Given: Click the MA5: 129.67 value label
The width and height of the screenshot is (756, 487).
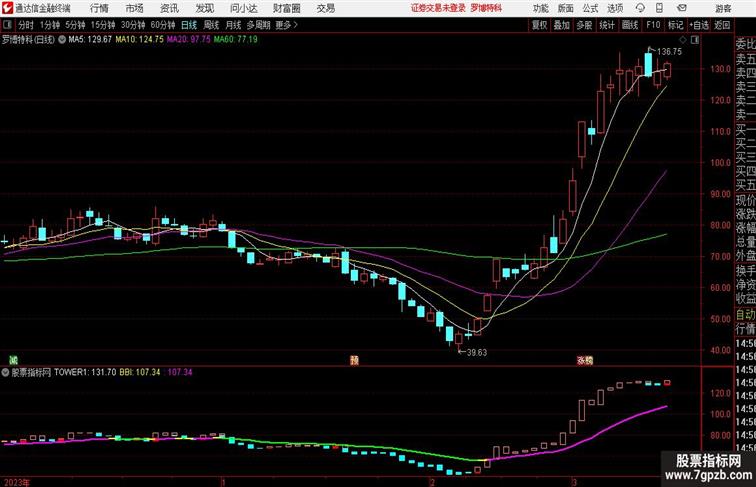Looking at the screenshot, I should pos(90,40).
